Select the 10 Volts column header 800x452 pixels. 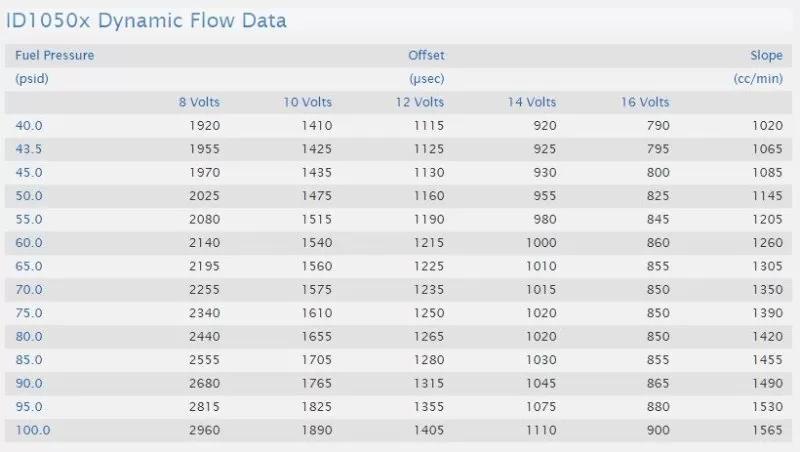(x=308, y=102)
